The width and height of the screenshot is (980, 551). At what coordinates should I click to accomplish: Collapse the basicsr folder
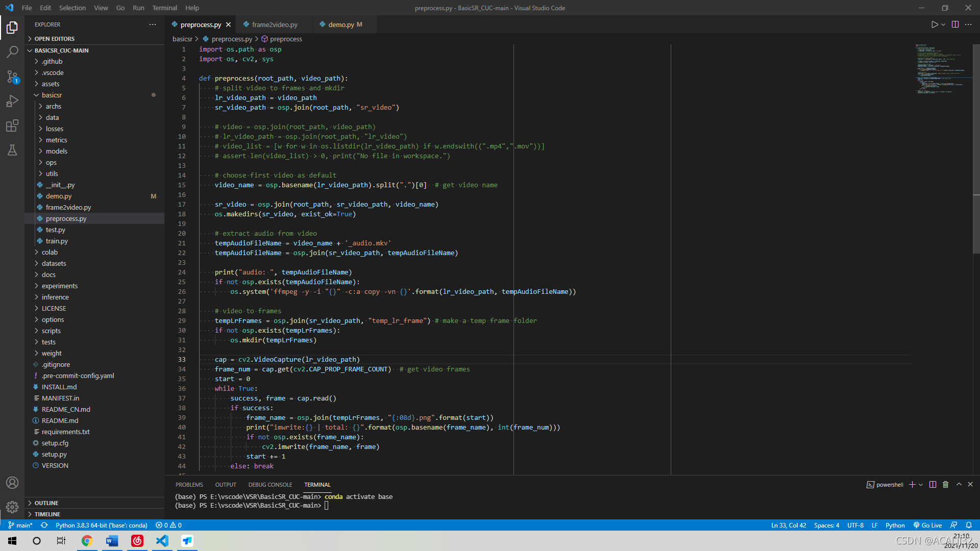[51, 95]
